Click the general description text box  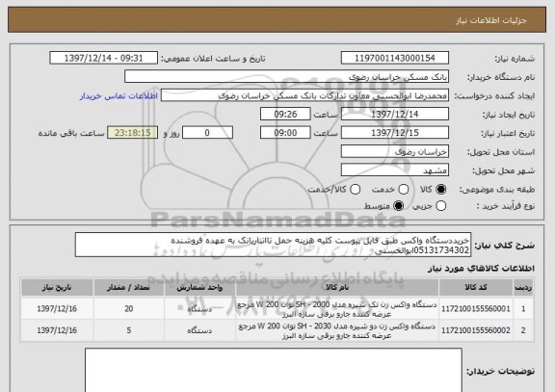tap(273, 245)
